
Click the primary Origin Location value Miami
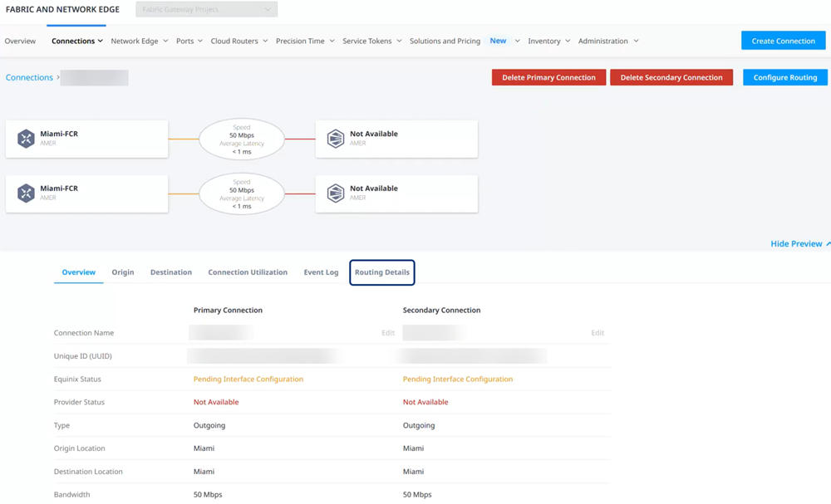click(x=204, y=448)
